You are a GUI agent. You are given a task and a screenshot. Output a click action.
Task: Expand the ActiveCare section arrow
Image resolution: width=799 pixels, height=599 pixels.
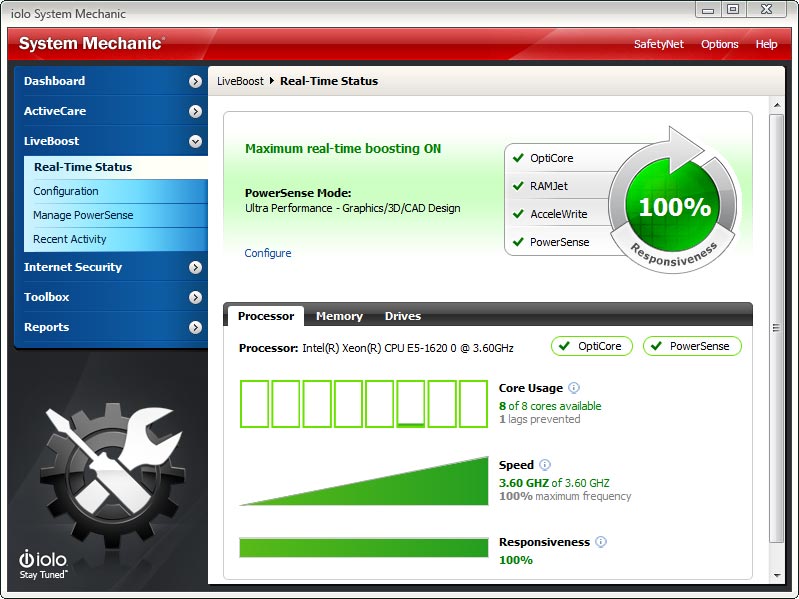pyautogui.click(x=195, y=111)
